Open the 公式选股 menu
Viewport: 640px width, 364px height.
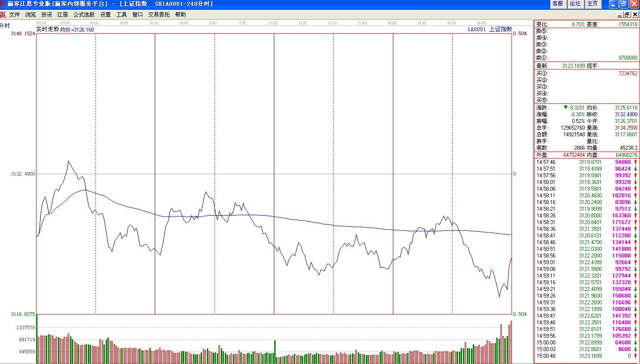click(x=84, y=15)
